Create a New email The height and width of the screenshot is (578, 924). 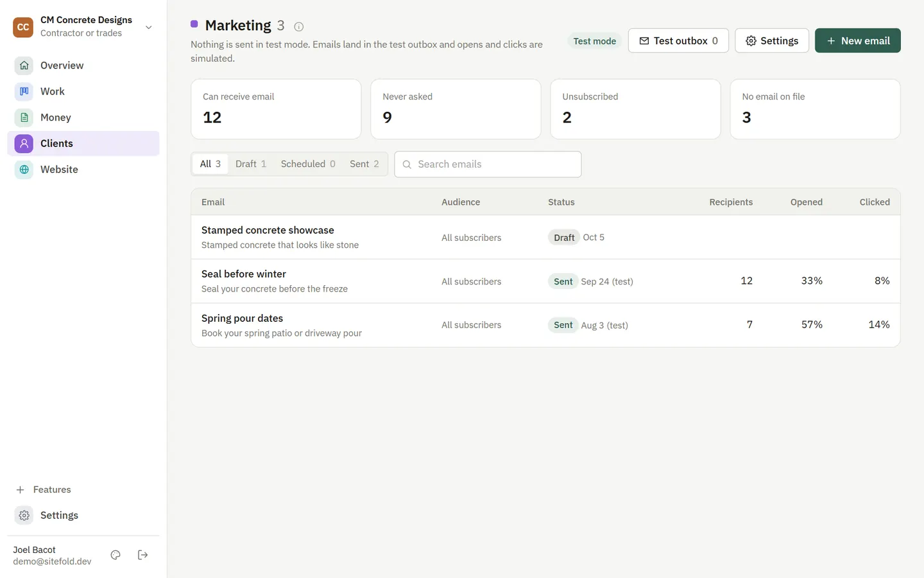tap(858, 40)
